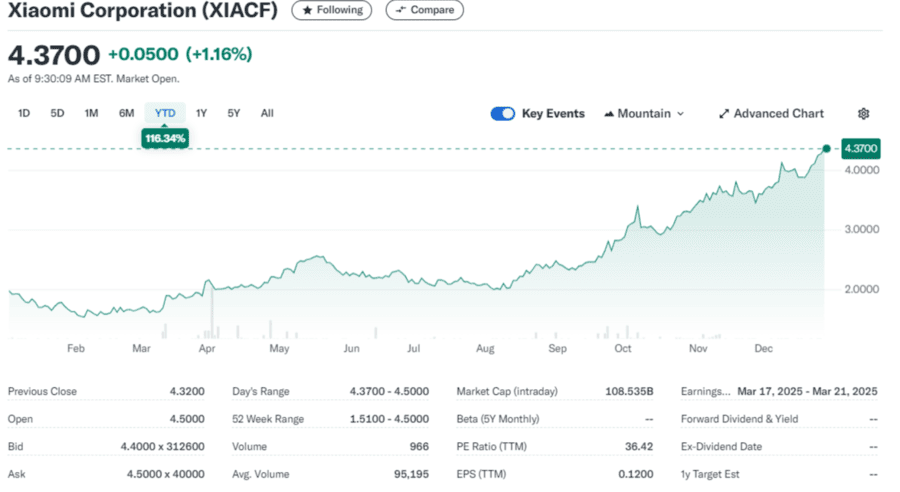
Task: Open the chart settings gear icon
Action: tap(863, 114)
